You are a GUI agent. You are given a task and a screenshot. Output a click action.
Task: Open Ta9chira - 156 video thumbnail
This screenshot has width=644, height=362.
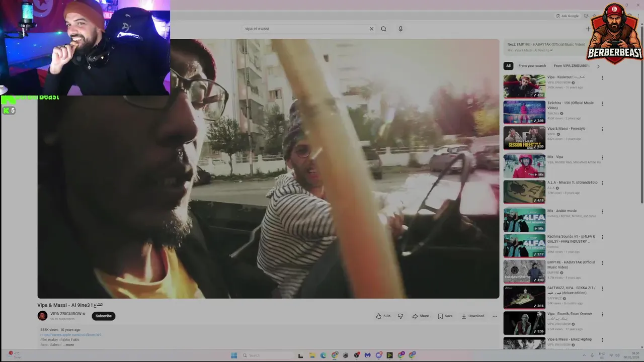tap(524, 112)
